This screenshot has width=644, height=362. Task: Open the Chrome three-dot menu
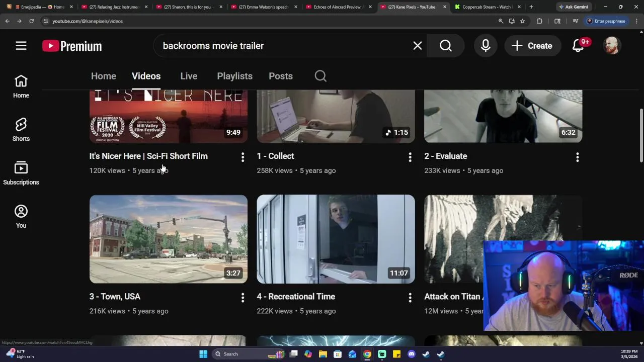tap(636, 21)
